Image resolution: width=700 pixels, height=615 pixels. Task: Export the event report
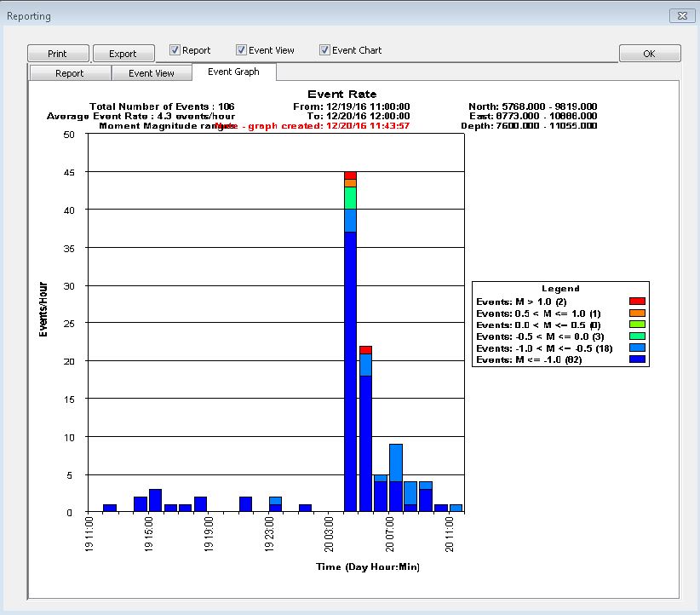pos(123,54)
